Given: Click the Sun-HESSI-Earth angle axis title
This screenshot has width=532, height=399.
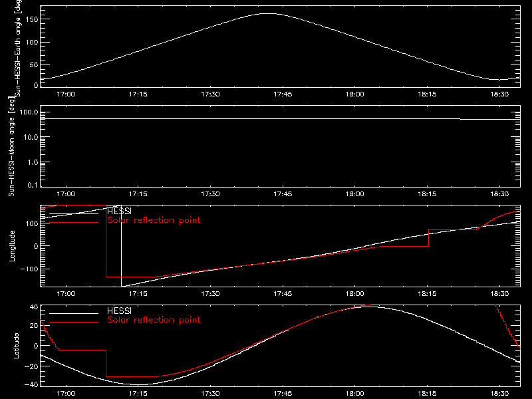Looking at the screenshot, I should [18, 49].
